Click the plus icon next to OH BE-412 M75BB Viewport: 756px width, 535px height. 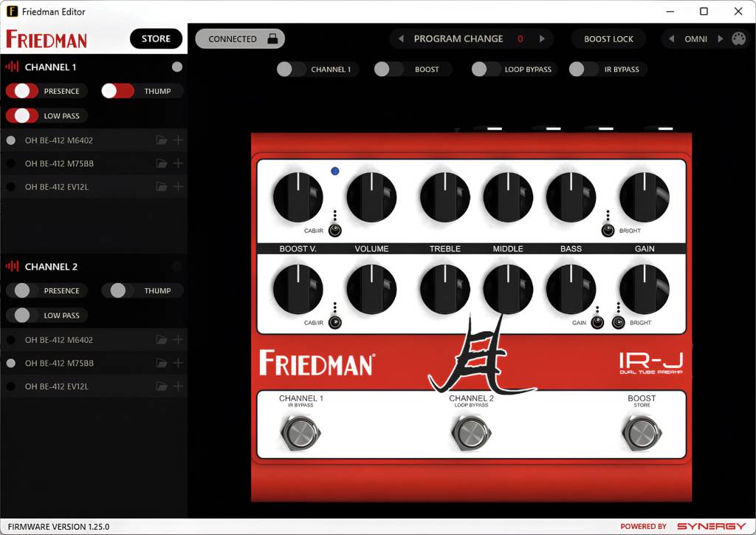pos(178,163)
